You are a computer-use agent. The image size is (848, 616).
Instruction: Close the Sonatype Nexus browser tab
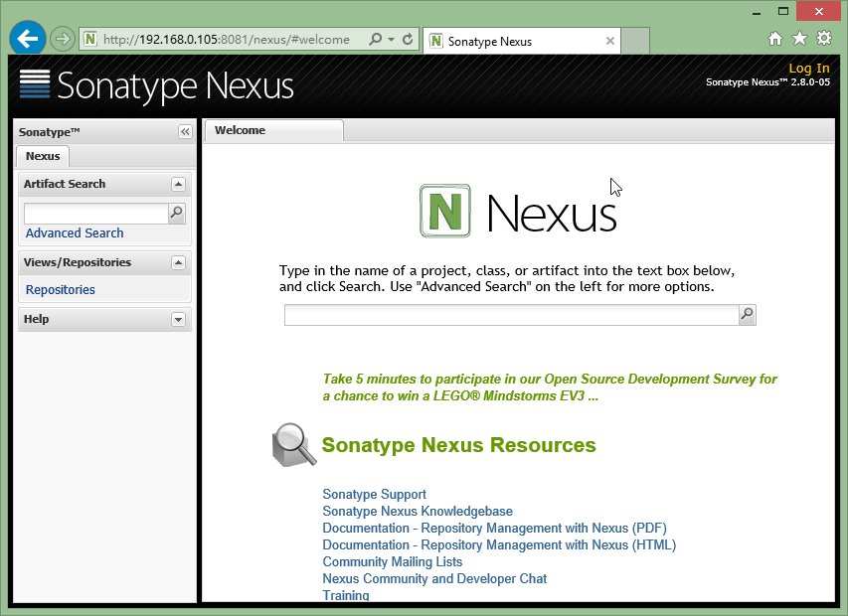tap(610, 41)
